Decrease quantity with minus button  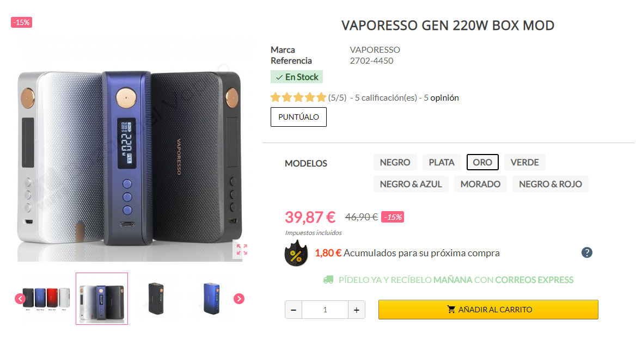[x=293, y=310]
